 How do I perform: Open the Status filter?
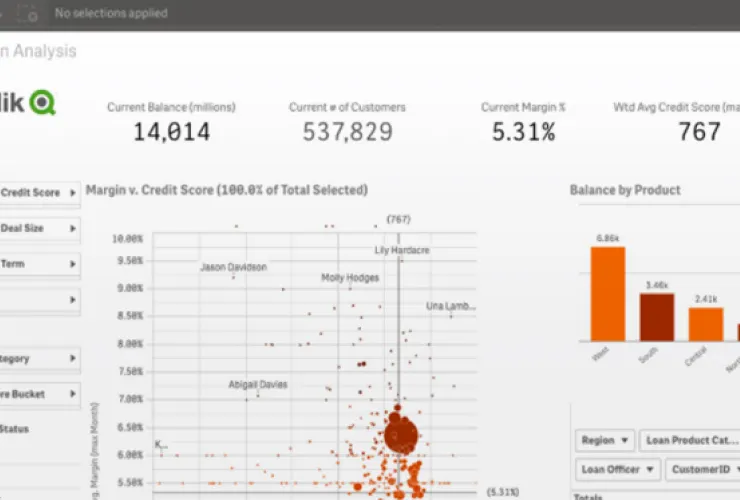(14, 429)
